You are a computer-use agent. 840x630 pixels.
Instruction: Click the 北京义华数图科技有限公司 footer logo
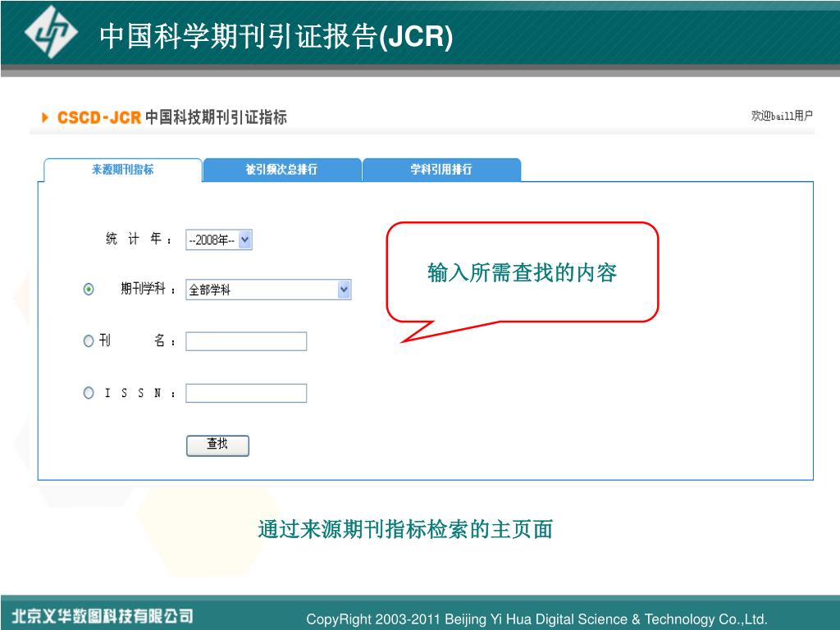(103, 615)
